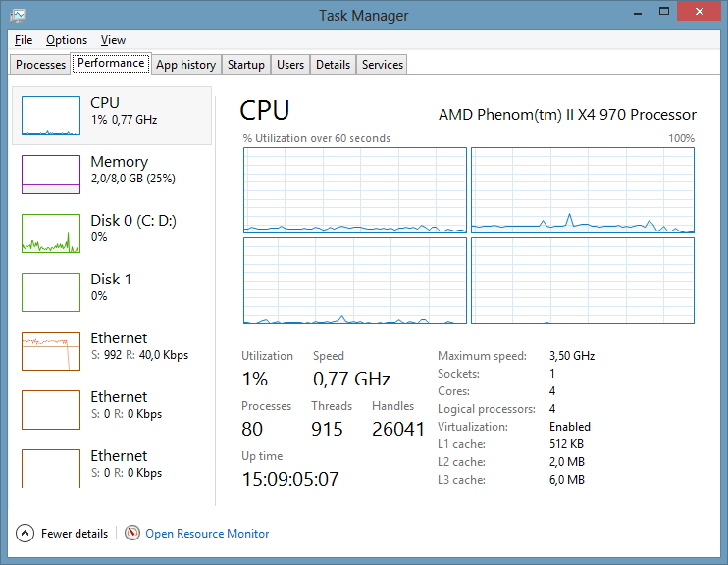
Task: Select the CPU mini graph thumbnail
Action: click(51, 116)
